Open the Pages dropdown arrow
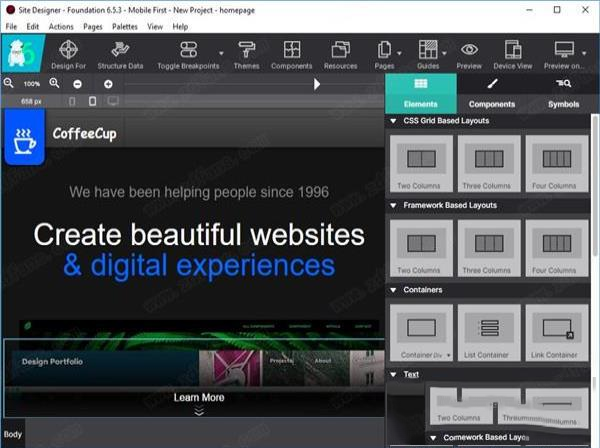The height and width of the screenshot is (448, 600). tap(399, 53)
